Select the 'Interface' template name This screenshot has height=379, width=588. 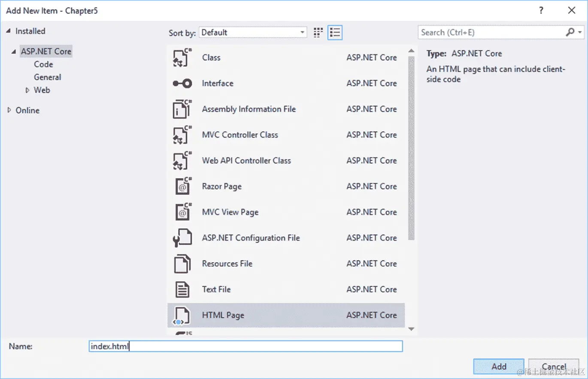pos(218,83)
